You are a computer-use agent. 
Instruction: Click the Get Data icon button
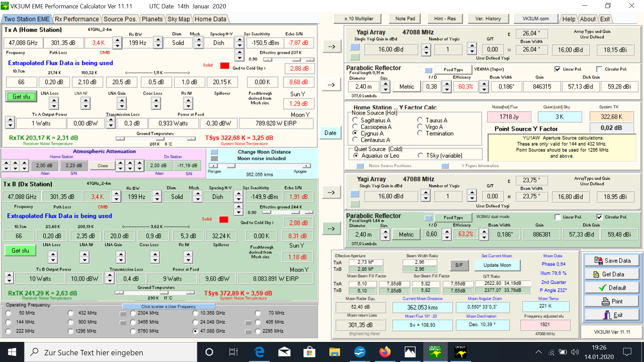(x=612, y=274)
